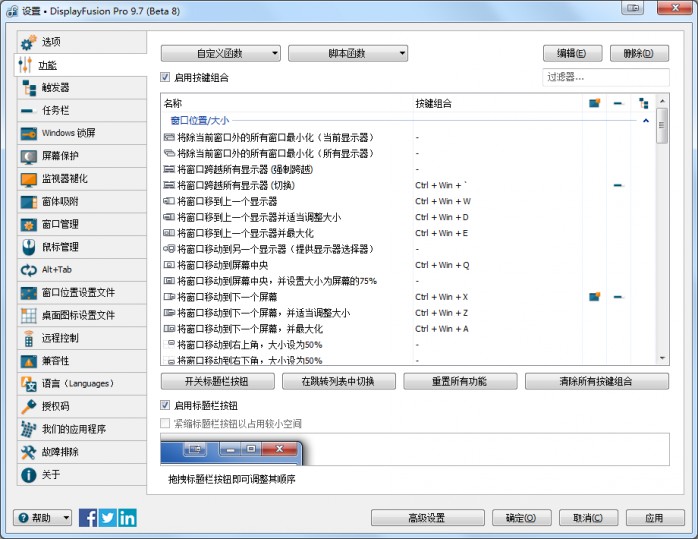The width and height of the screenshot is (698, 539).
Task: Open the Alt+Tab arrows icon
Action: point(28,270)
